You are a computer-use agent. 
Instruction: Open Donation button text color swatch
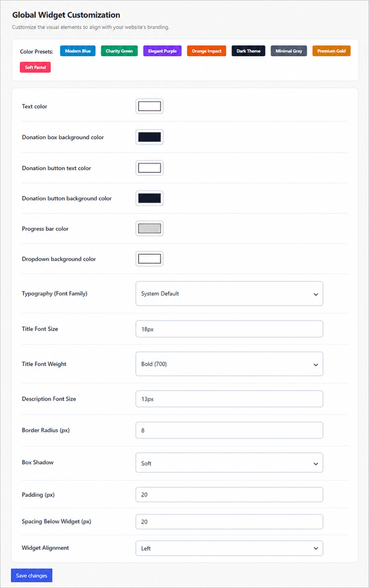pyautogui.click(x=149, y=168)
